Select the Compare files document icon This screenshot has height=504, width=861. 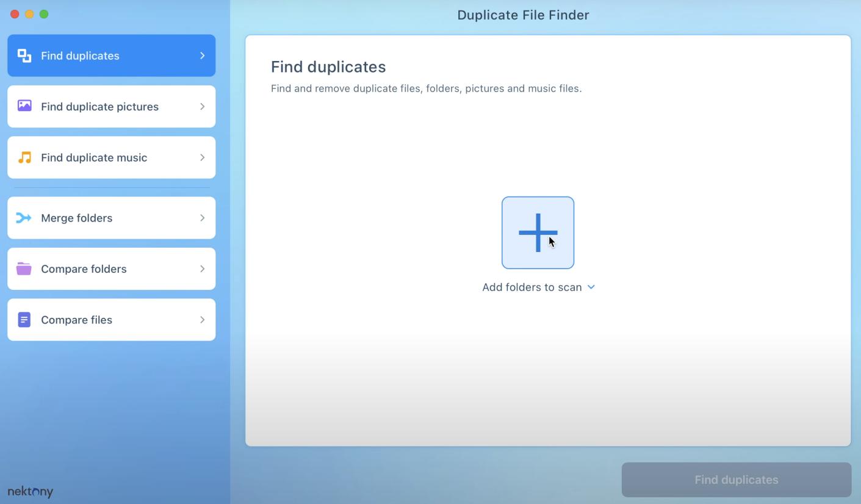pos(24,319)
